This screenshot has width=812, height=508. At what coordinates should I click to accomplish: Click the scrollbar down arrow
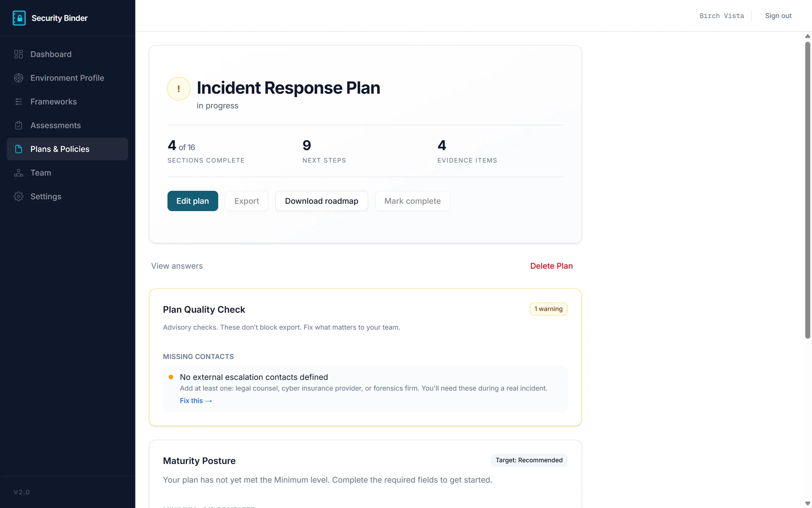(808, 503)
